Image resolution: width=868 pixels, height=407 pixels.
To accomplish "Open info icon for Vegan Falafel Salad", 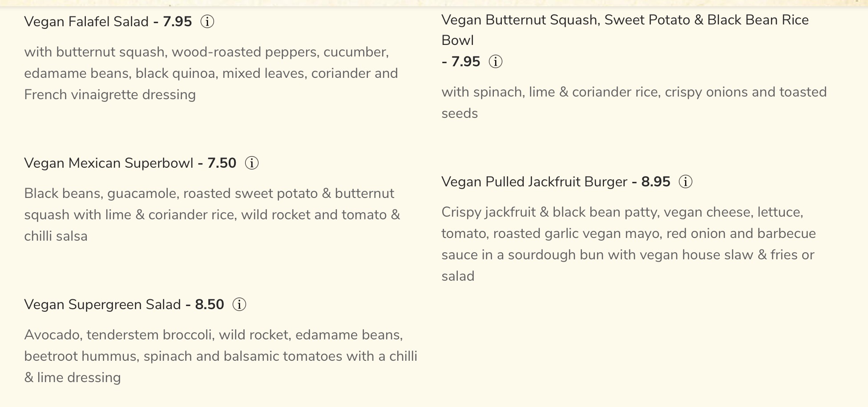I will coord(207,21).
